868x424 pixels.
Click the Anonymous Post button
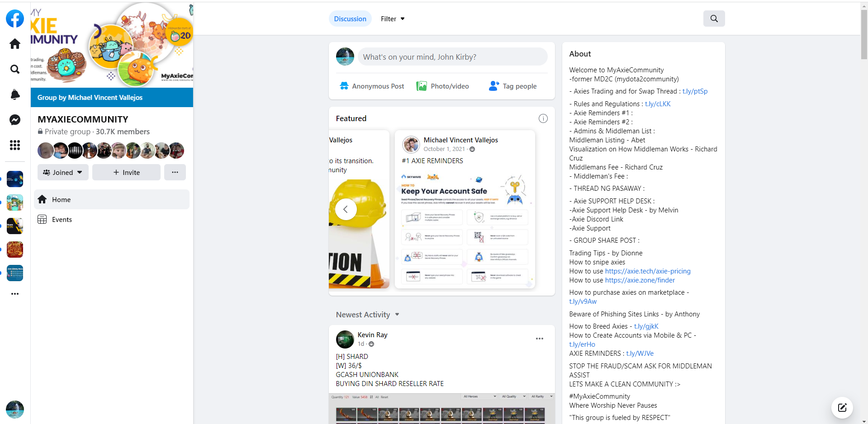click(x=372, y=86)
